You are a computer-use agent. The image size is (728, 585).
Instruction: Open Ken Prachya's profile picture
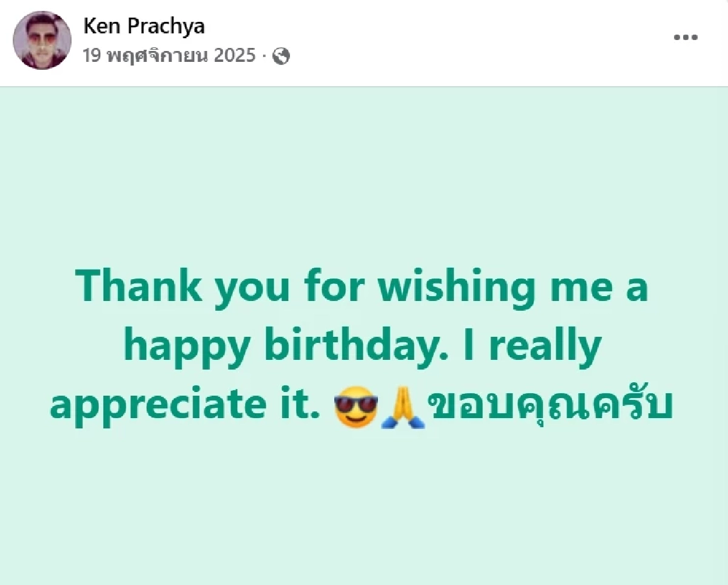[x=42, y=40]
